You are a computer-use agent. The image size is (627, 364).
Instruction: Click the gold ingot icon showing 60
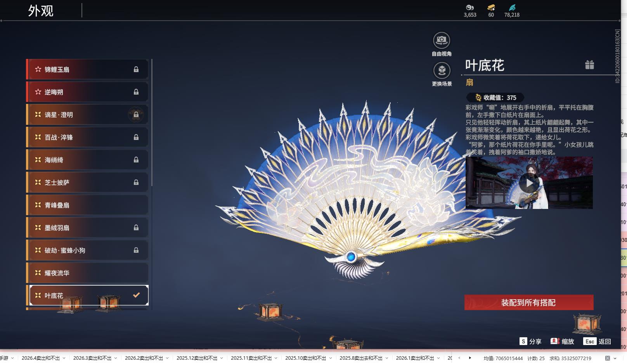point(490,7)
